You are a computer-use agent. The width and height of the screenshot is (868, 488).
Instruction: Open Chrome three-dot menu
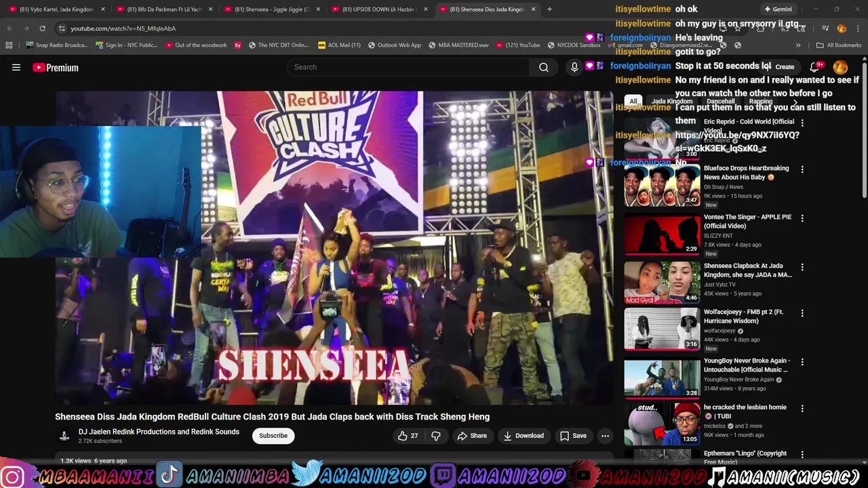[858, 28]
